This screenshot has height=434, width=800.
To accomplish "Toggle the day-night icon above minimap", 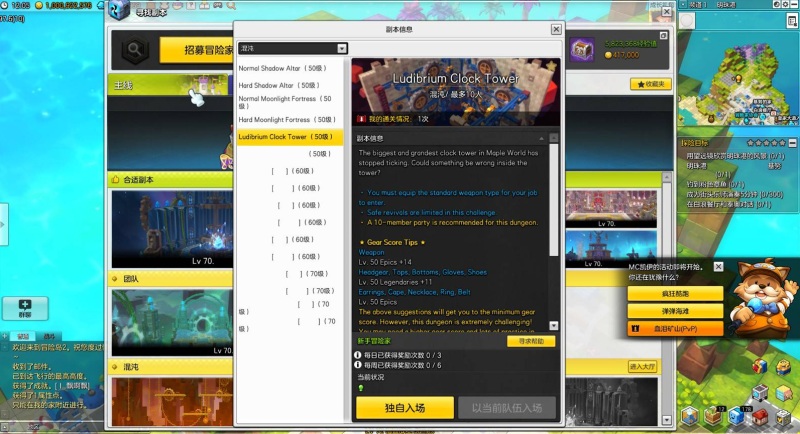I will pos(777,4).
